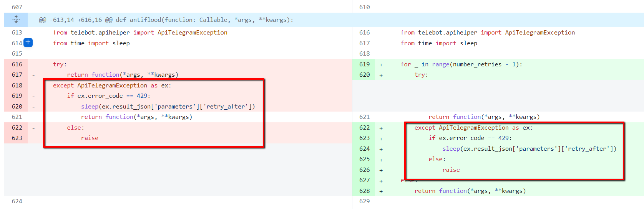Click right 'return function' line 621

pyautogui.click(x=484, y=117)
